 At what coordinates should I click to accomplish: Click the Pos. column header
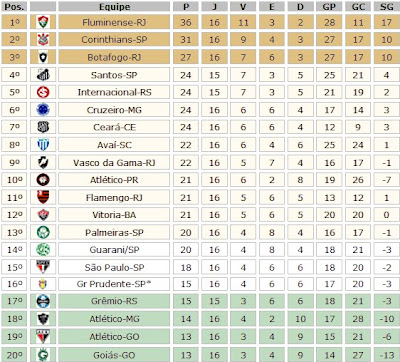14,7
